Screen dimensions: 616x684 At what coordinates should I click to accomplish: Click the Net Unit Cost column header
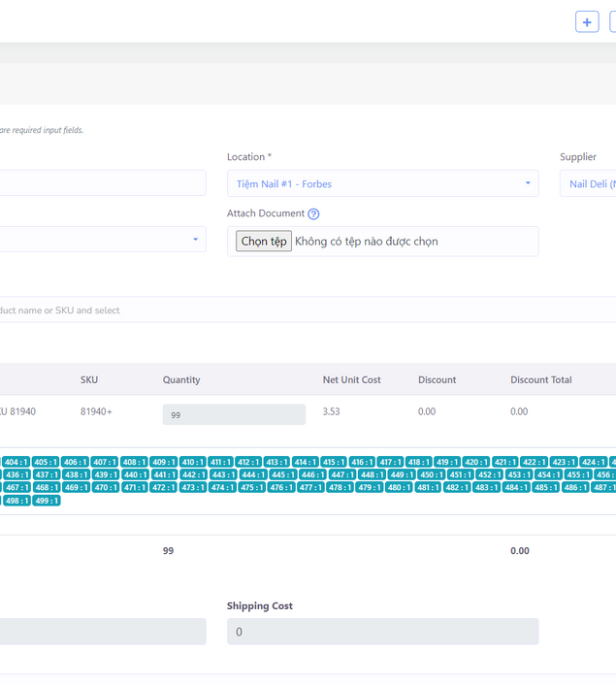coord(351,380)
